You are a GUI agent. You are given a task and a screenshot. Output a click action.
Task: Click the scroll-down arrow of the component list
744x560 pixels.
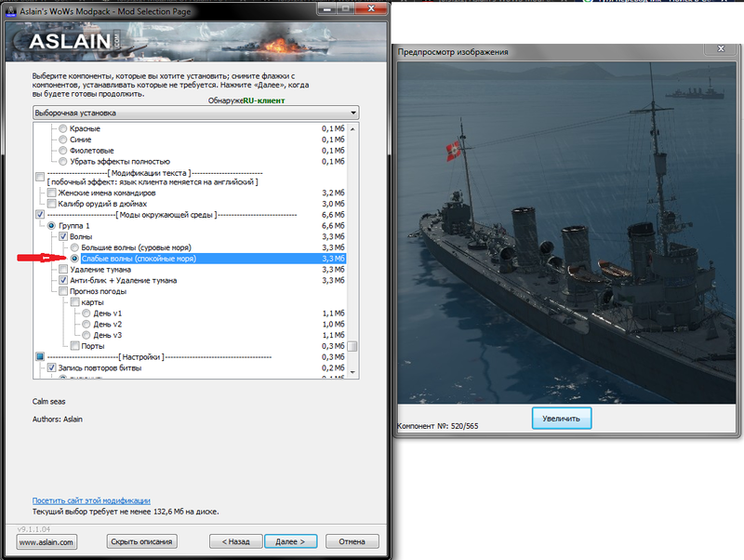353,371
